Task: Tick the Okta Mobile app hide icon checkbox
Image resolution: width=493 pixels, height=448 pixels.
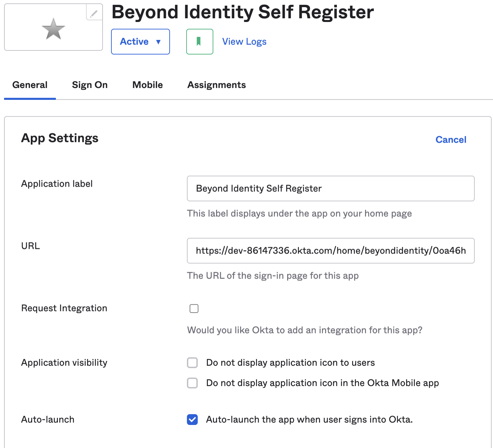Action: (x=192, y=383)
